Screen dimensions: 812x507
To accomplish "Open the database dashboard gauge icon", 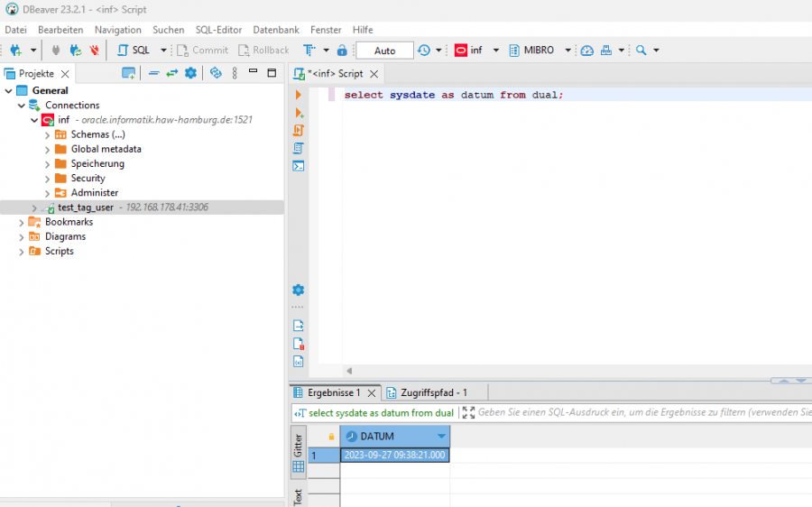I will (x=587, y=51).
